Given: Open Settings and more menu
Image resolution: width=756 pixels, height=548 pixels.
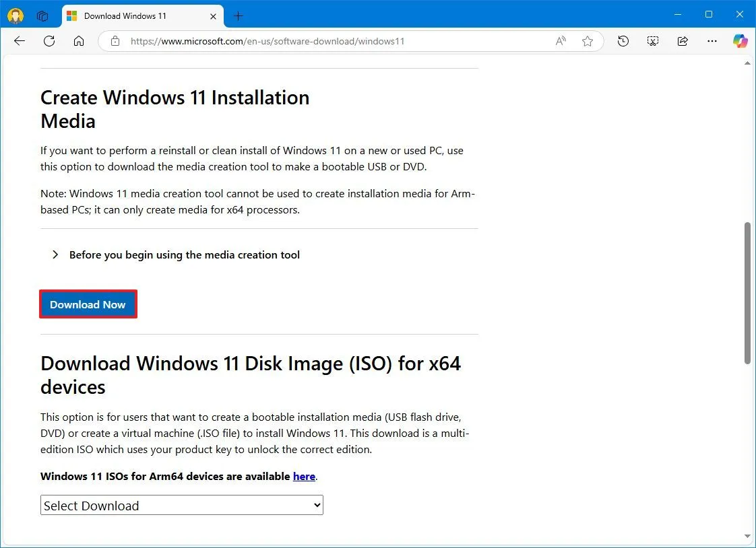Looking at the screenshot, I should click(x=712, y=41).
